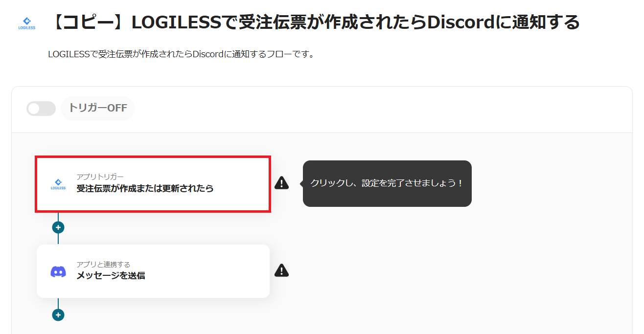Click the LOGILESS icon inside the app trigger card
The width and height of the screenshot is (644, 334).
pos(58,184)
